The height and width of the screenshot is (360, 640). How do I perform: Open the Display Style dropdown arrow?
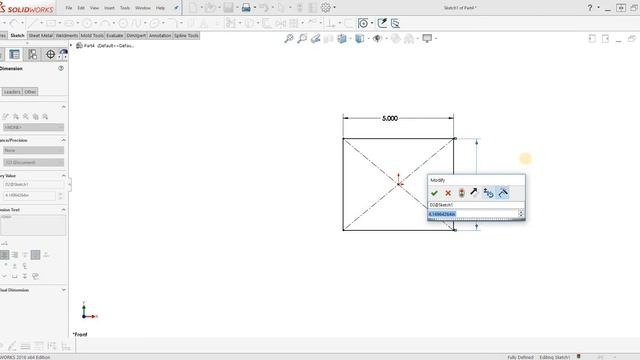[368, 39]
